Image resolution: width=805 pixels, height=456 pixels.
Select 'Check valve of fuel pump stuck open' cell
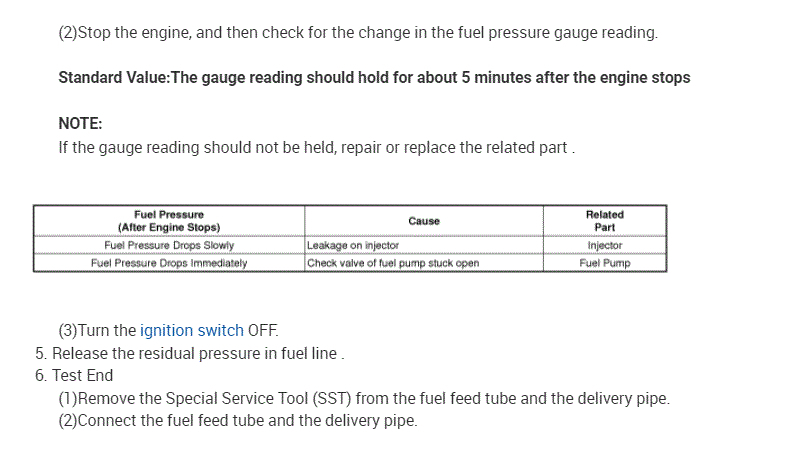393,264
